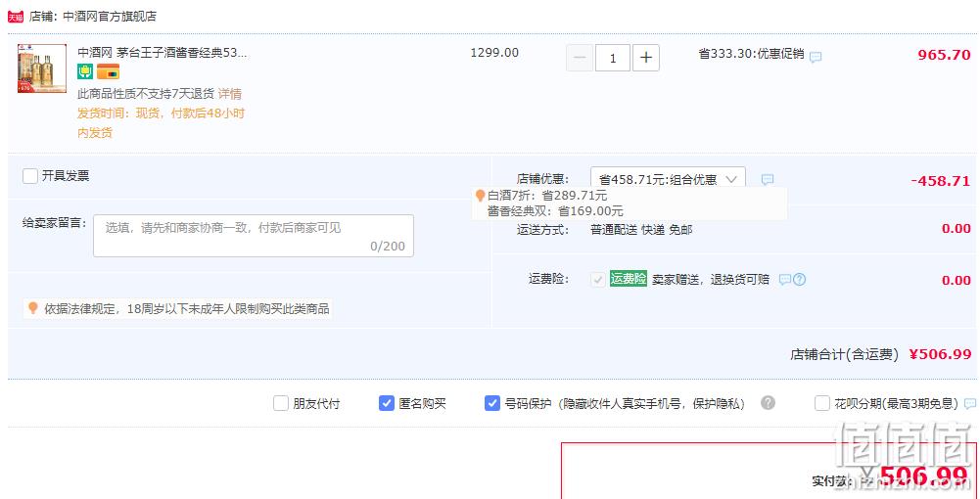Click lightbulb icon in the 白酒7折 tooltip

coord(480,196)
